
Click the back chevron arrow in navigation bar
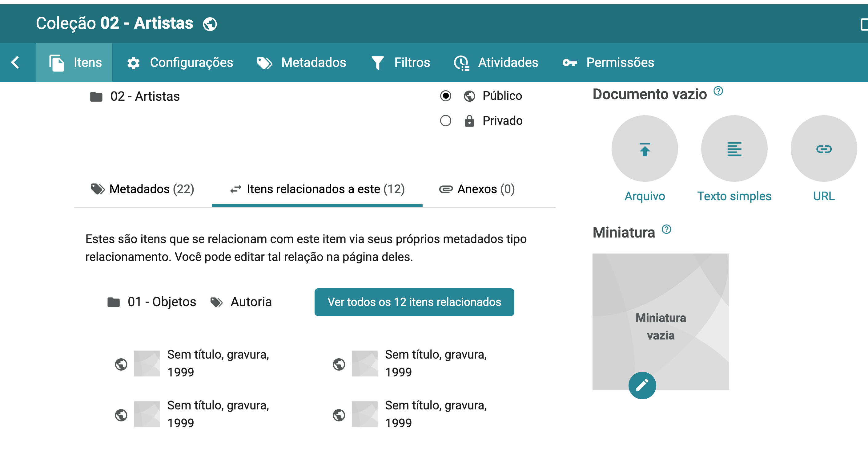15,63
